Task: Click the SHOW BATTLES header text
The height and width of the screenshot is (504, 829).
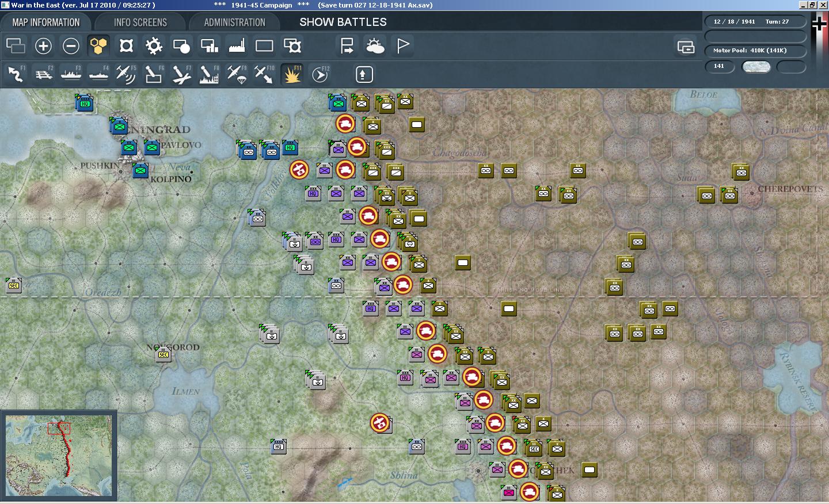Action: tap(343, 22)
